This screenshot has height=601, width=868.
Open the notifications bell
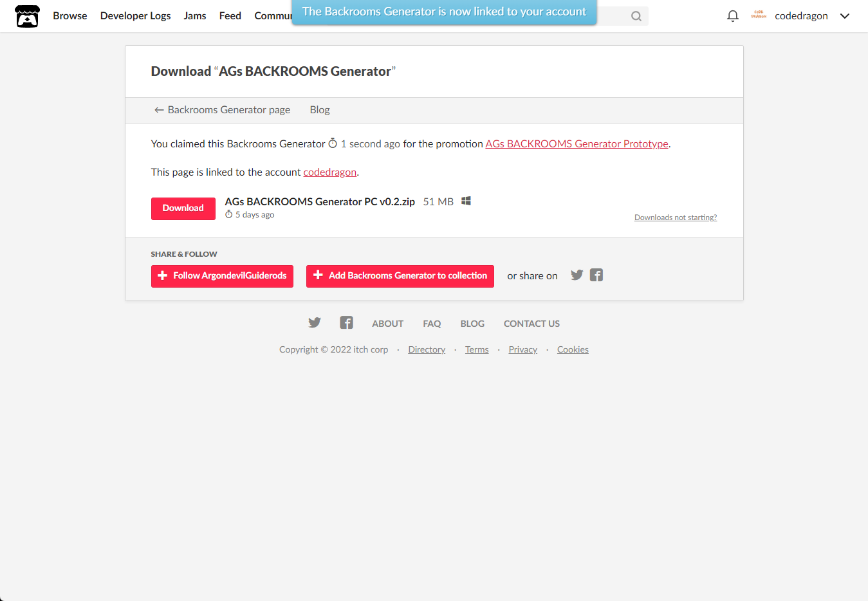click(x=732, y=16)
